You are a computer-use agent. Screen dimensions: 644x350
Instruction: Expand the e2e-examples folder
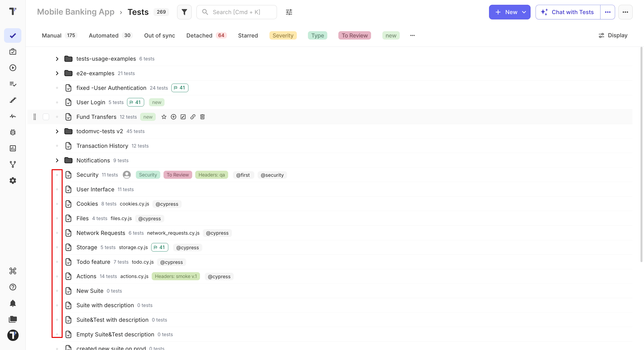[x=57, y=73]
